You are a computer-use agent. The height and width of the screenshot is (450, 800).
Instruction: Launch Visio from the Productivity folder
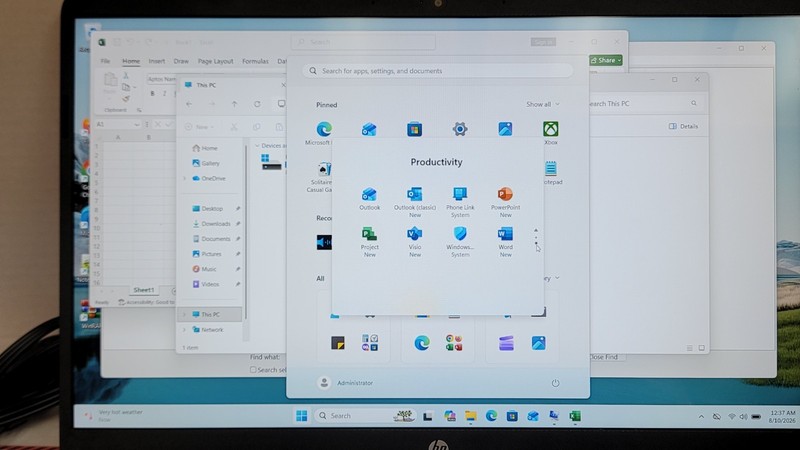[415, 242]
